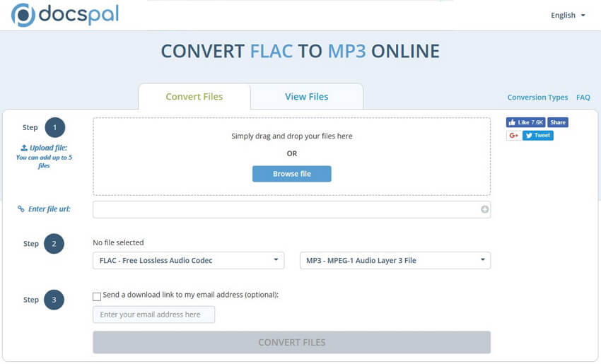601x364 pixels.
Task: Click the Facebook Share button
Action: click(x=558, y=122)
